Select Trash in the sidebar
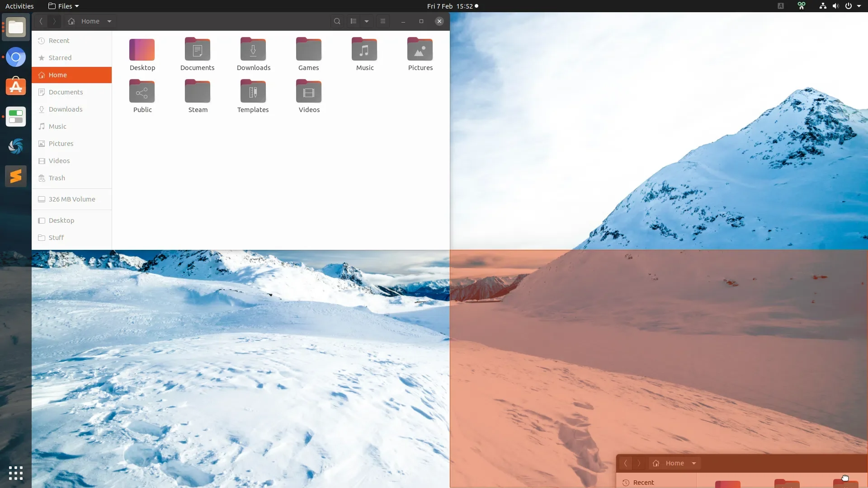 57,178
